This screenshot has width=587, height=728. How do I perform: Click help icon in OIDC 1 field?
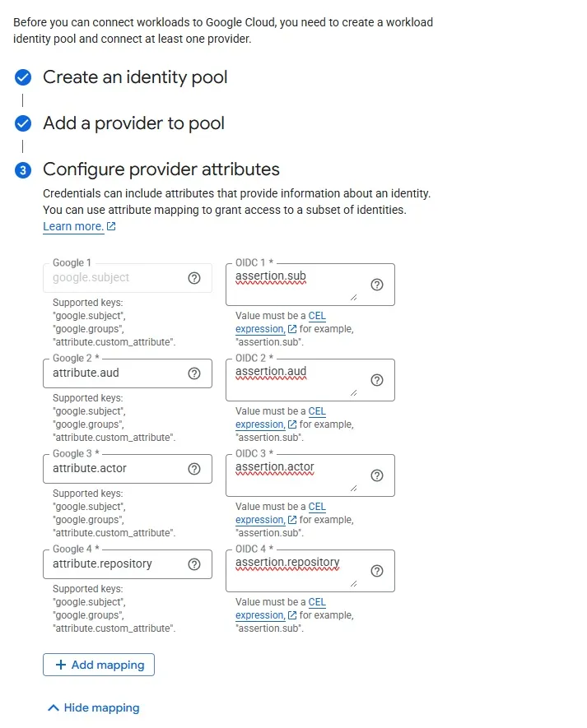377,285
